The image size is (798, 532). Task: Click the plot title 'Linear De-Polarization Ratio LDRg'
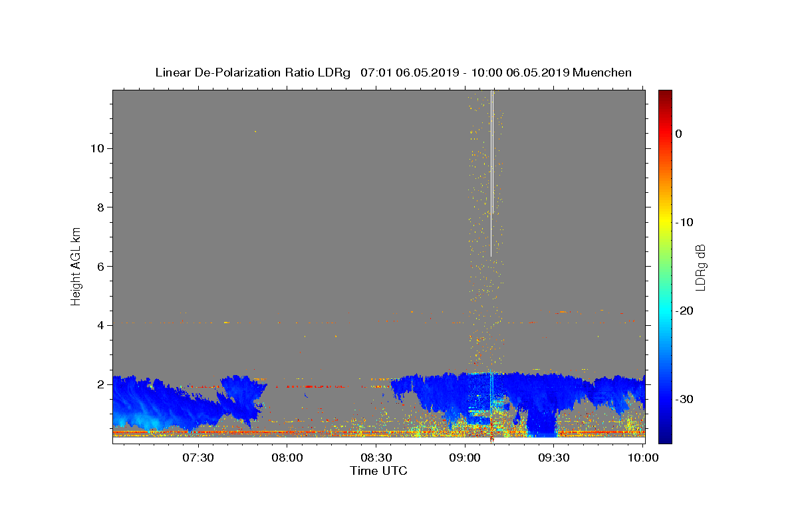point(253,72)
